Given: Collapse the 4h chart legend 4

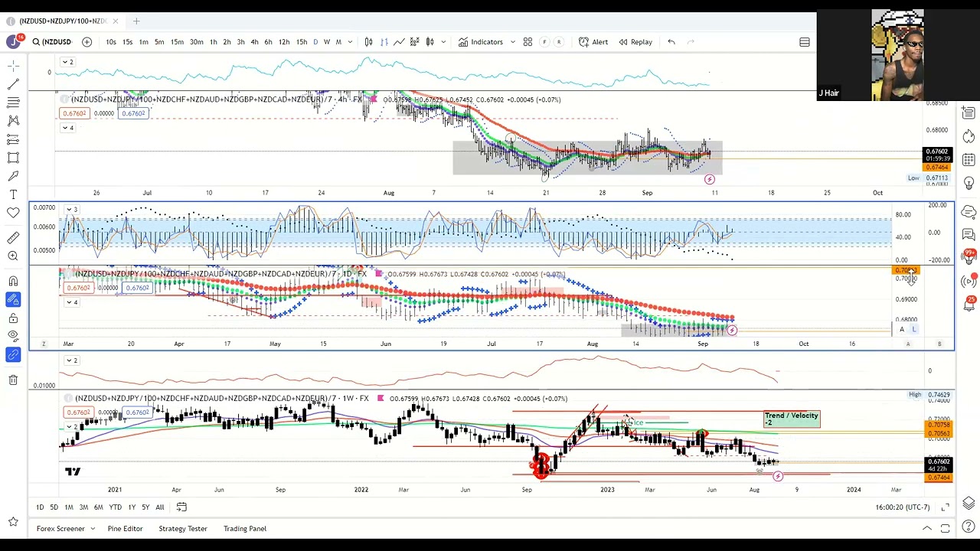Looking at the screenshot, I should 68,128.
